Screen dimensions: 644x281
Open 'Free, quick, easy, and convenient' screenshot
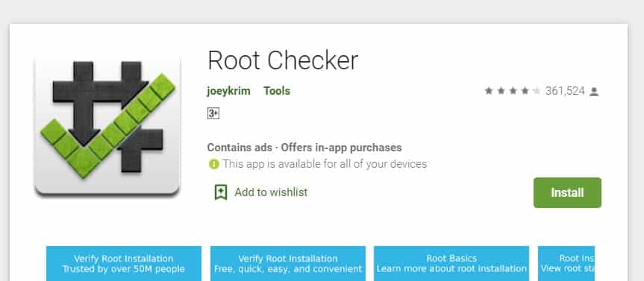click(x=288, y=263)
